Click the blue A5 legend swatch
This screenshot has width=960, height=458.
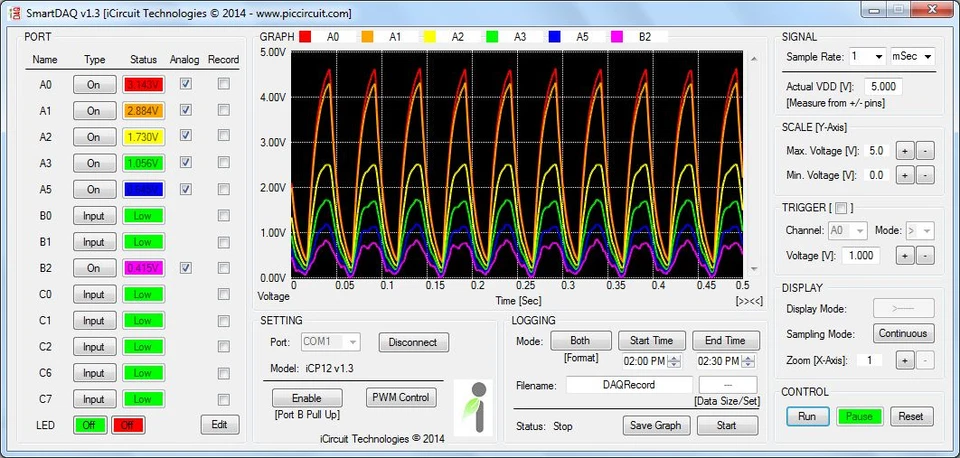[x=554, y=37]
